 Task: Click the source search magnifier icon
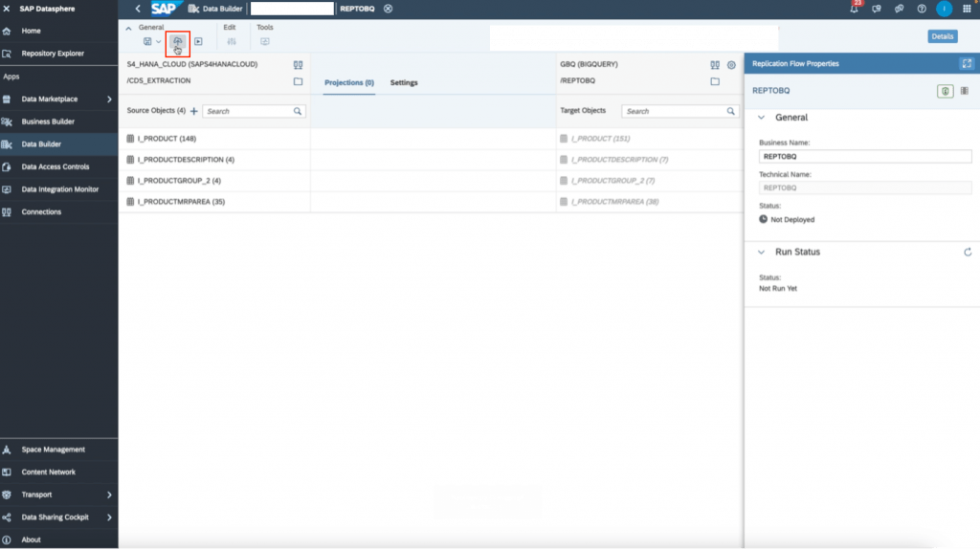point(298,111)
